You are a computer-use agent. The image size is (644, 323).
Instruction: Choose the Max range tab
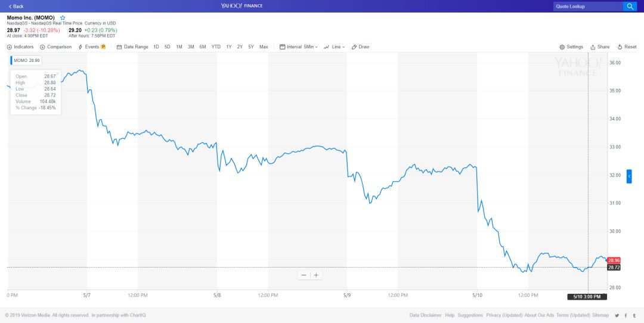(x=264, y=47)
